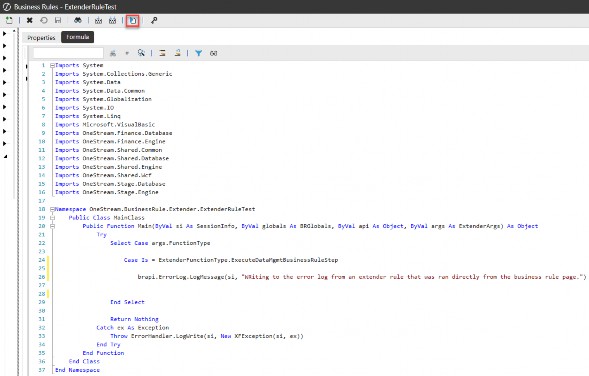Click the key (encrypt) toolbar icon

coord(154,20)
